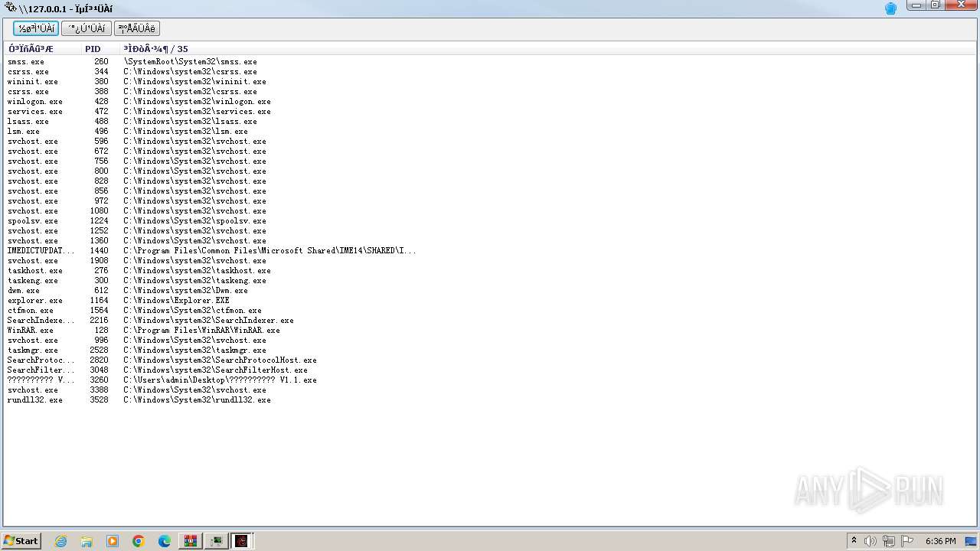Open the 6:36 PM clock
The height and width of the screenshot is (551, 980).
tap(940, 541)
